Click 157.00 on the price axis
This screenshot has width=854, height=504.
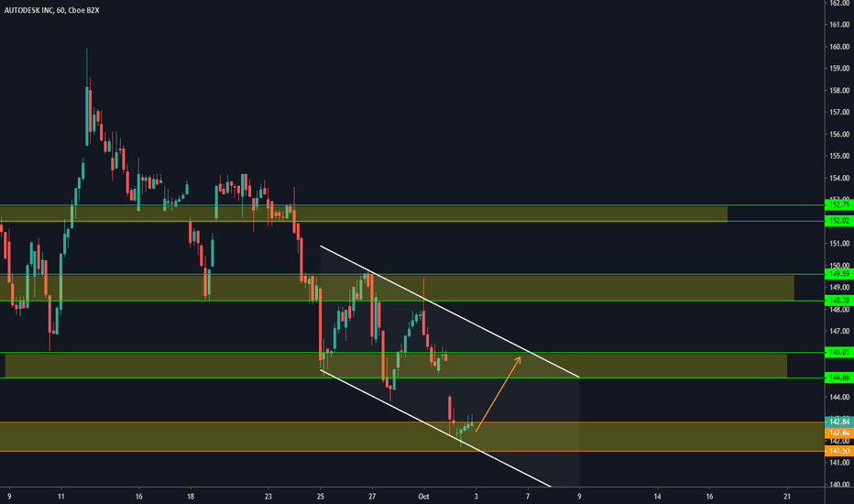839,112
